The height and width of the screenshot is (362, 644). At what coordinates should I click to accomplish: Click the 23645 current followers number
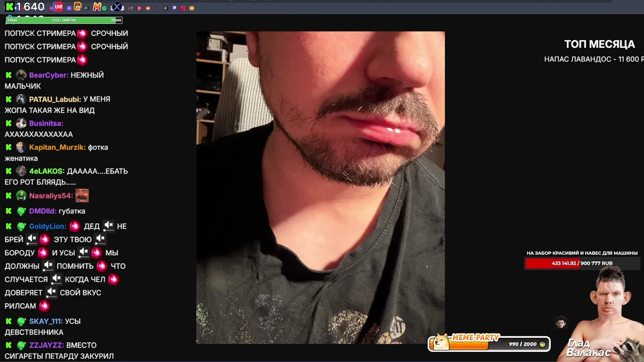pos(12,20)
